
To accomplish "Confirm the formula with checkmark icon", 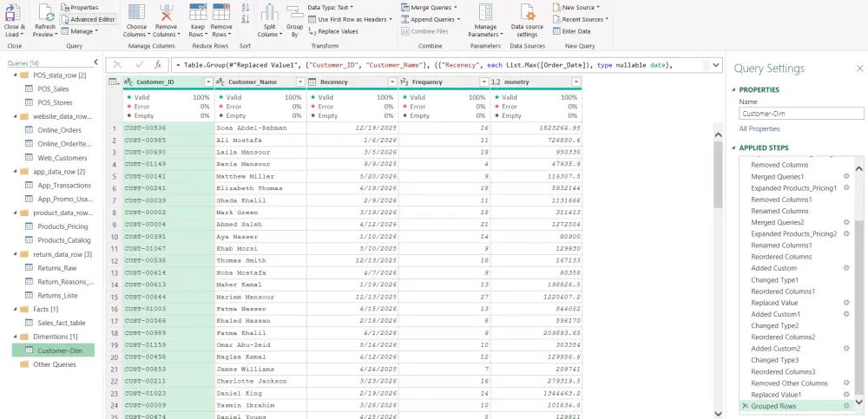I will 140,65.
